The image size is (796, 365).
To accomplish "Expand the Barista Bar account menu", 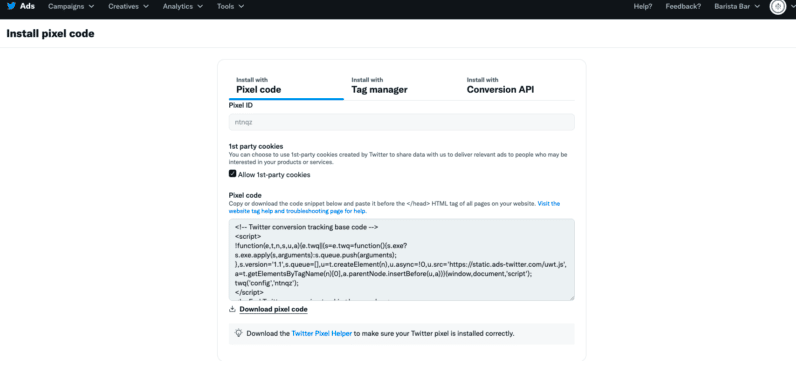I will click(x=737, y=7).
